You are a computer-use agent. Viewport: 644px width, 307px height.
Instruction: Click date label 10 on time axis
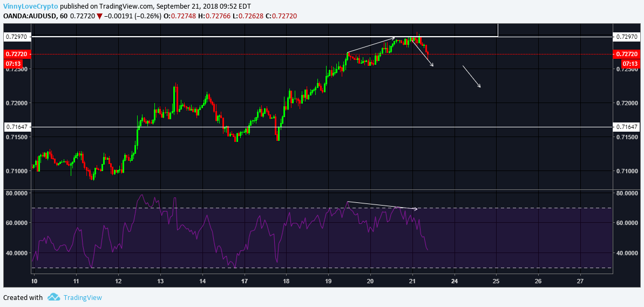(34, 282)
